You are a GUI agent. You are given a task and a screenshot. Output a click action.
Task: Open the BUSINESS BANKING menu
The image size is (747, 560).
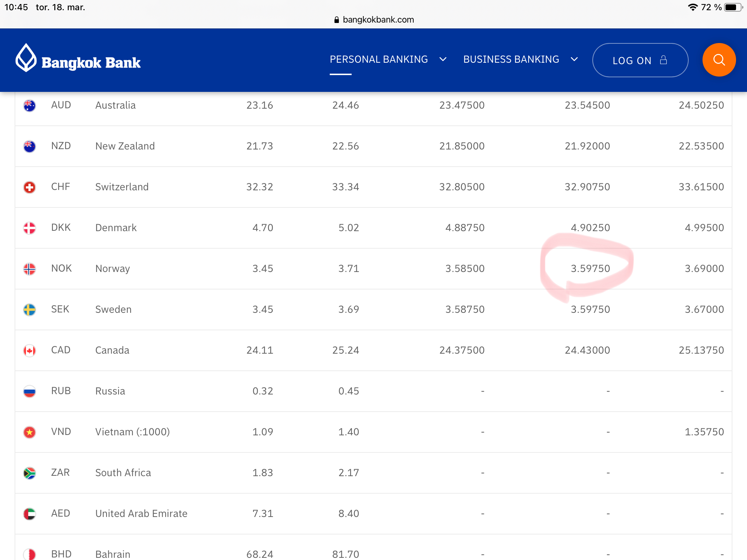[x=511, y=59]
